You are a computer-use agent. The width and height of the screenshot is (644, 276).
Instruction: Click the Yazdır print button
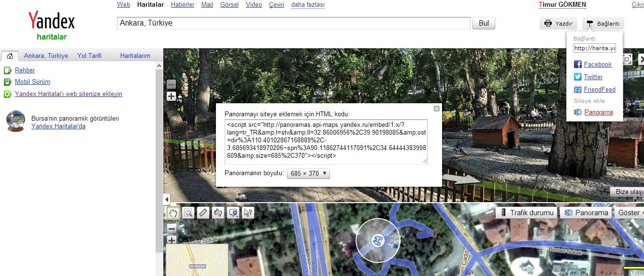[x=558, y=23]
